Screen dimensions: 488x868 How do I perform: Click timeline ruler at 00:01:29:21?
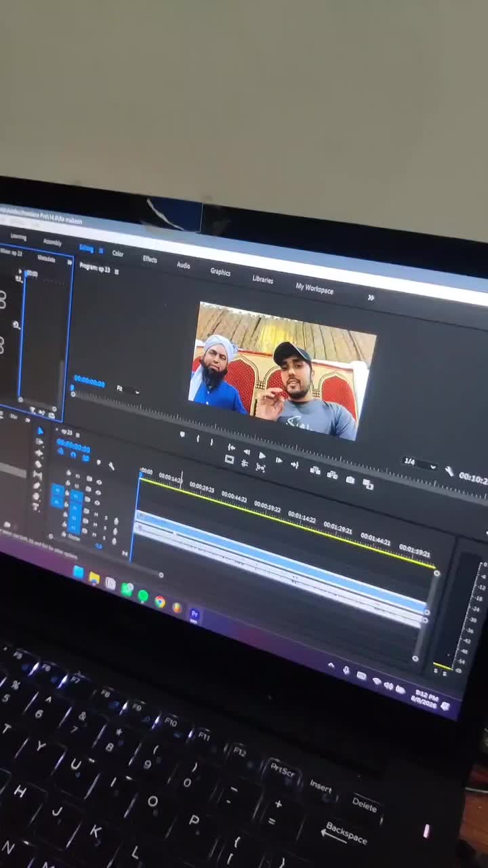(x=338, y=528)
